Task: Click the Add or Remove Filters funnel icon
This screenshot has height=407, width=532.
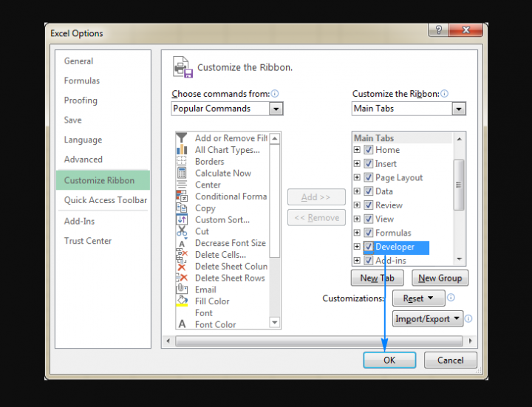Action: point(182,137)
